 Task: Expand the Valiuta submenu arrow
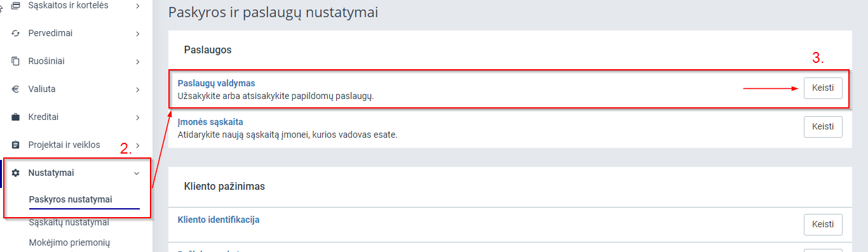(x=137, y=90)
